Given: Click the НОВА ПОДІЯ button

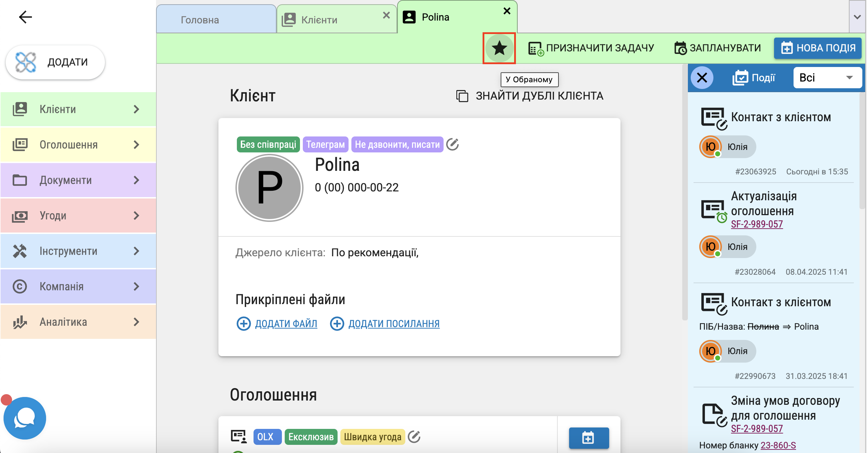Looking at the screenshot, I should point(818,48).
